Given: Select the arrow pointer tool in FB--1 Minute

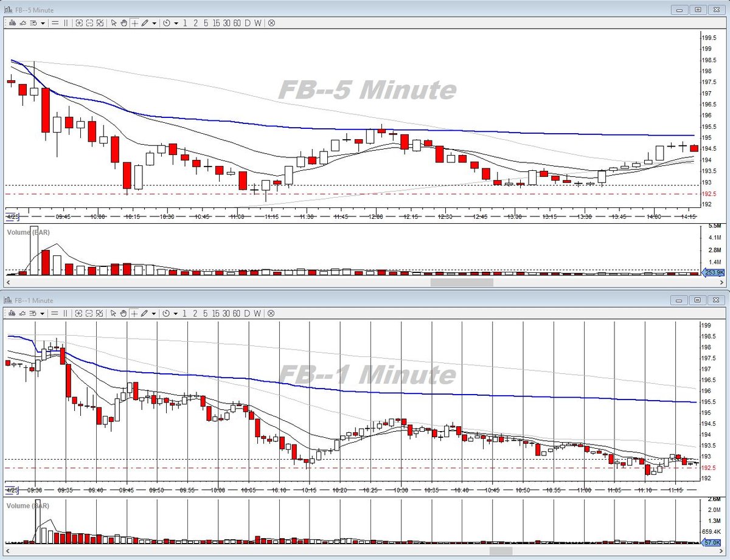Looking at the screenshot, I should click(x=114, y=313).
